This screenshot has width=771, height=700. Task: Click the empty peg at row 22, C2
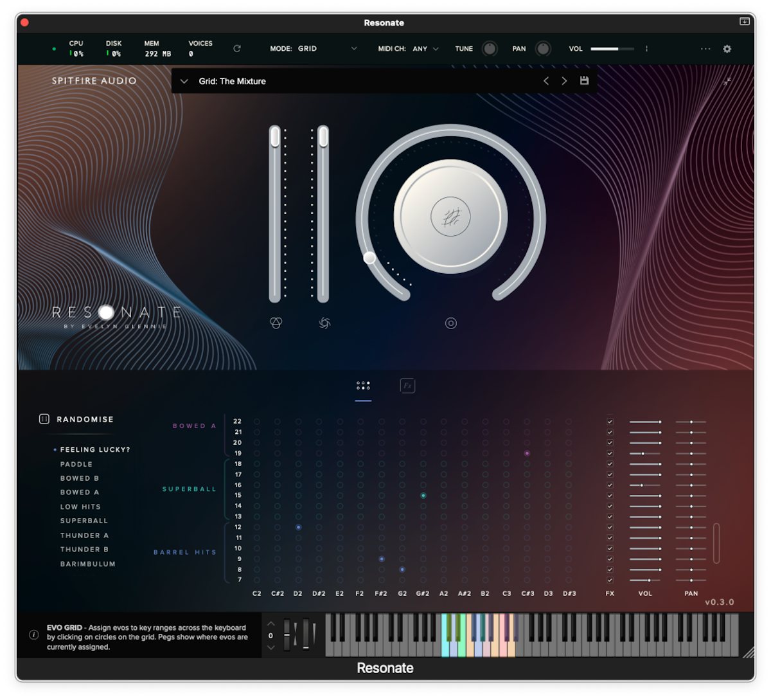pyautogui.click(x=257, y=422)
